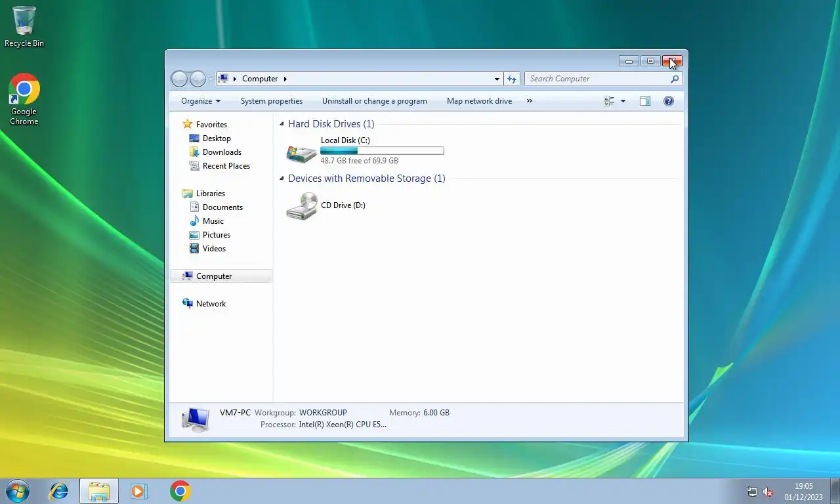Open Explorer help

669,101
